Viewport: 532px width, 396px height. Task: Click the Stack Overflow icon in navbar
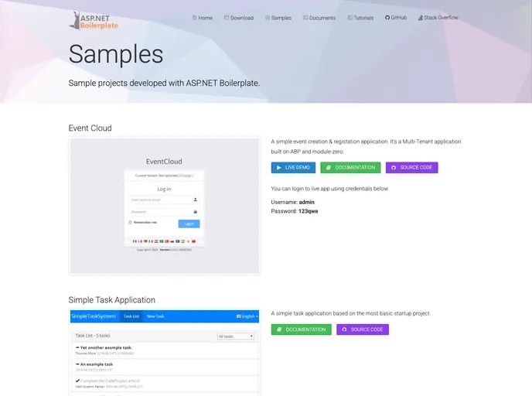pos(421,17)
